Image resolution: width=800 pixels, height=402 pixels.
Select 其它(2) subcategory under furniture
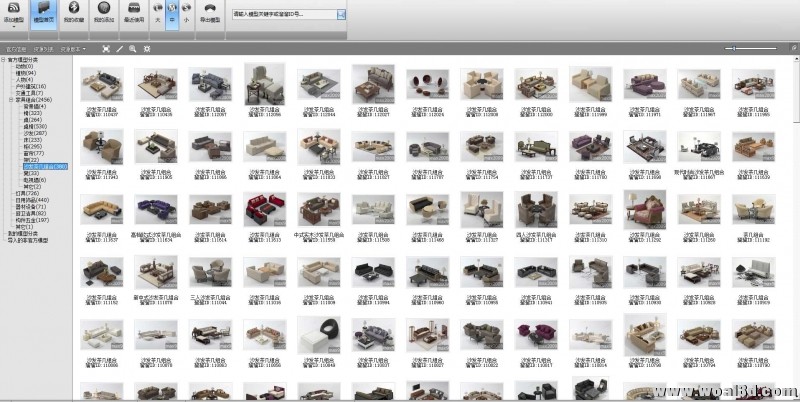[32, 187]
